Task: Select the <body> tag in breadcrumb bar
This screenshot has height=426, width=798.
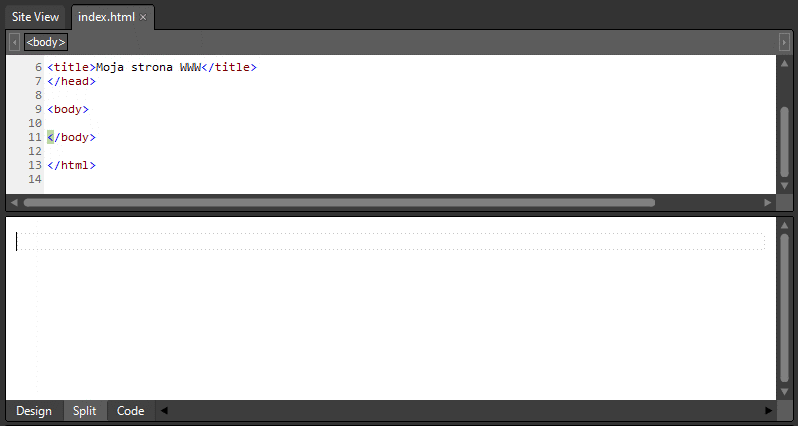Action: coord(46,42)
